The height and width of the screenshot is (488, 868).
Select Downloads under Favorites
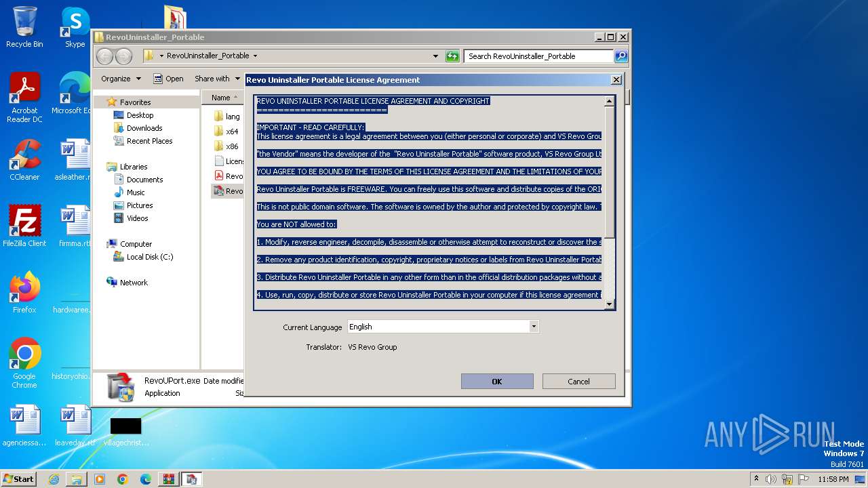(x=144, y=128)
